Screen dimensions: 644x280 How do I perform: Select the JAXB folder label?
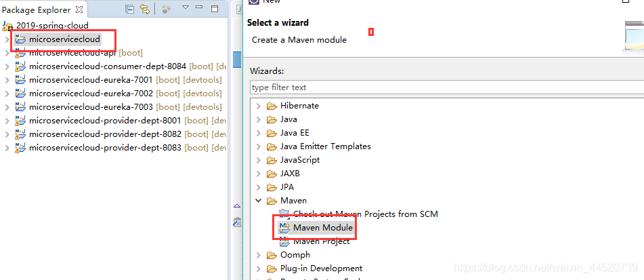[x=291, y=174]
